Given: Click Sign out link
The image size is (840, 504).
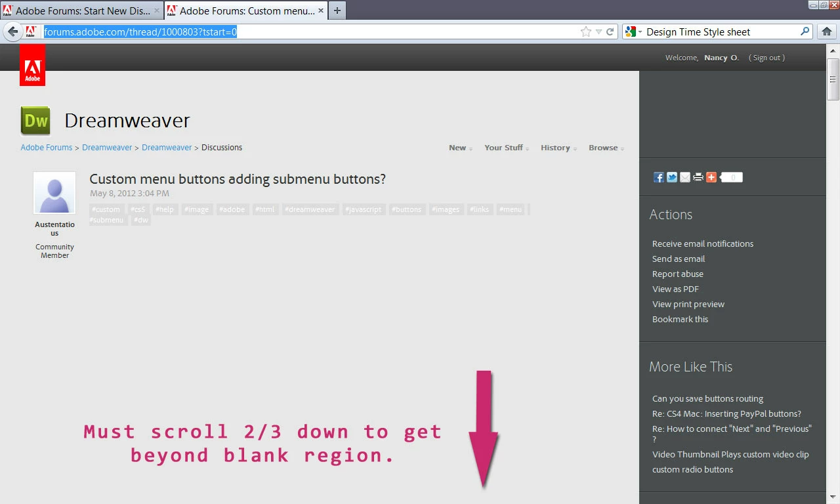Looking at the screenshot, I should click(x=766, y=58).
